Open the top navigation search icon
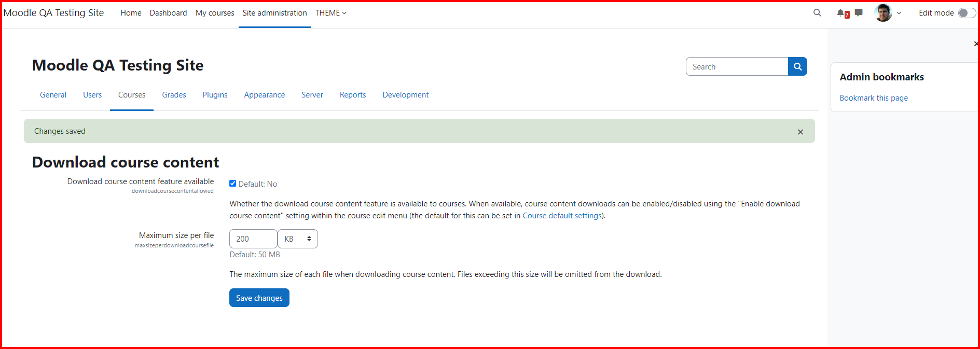The width and height of the screenshot is (980, 349). (817, 13)
